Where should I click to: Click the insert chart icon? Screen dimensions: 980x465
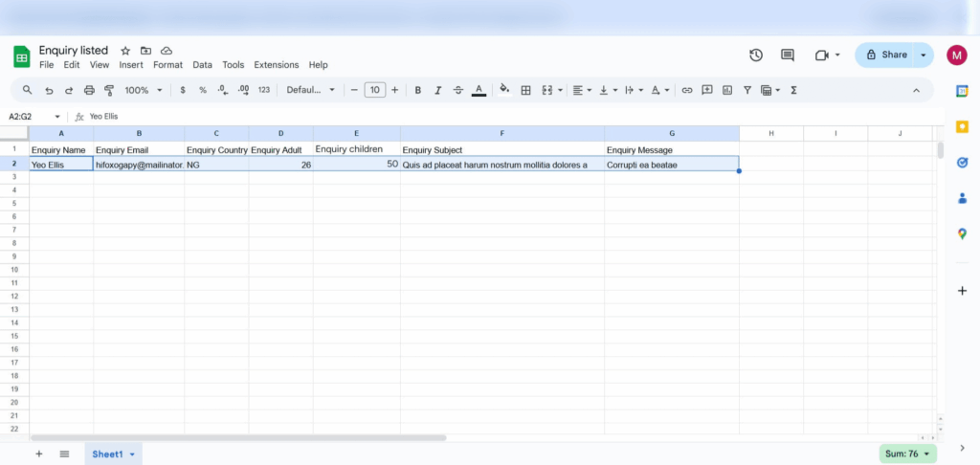click(x=727, y=90)
